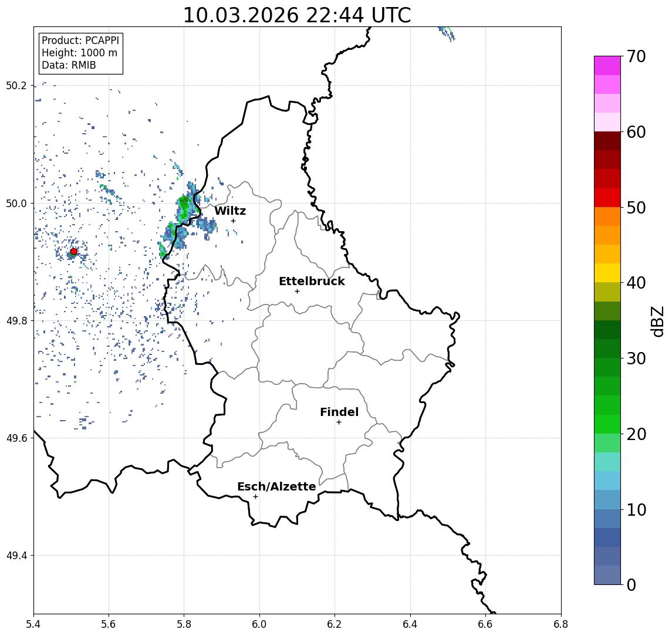The height and width of the screenshot is (636, 672).
Task: Click the colorbar tick label 30
Action: 636,358
